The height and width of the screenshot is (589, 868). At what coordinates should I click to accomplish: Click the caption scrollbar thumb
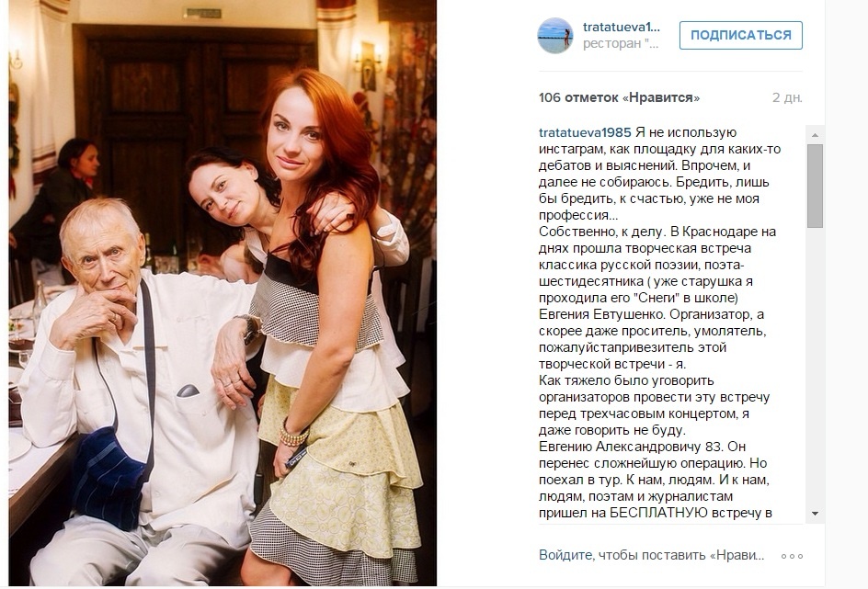point(815,186)
